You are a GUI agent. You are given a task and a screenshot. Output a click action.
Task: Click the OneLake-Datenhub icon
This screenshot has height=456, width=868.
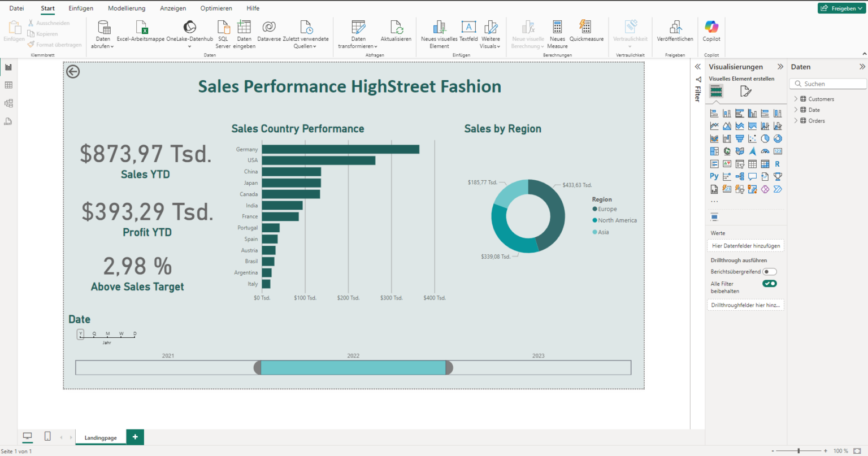coord(190,27)
